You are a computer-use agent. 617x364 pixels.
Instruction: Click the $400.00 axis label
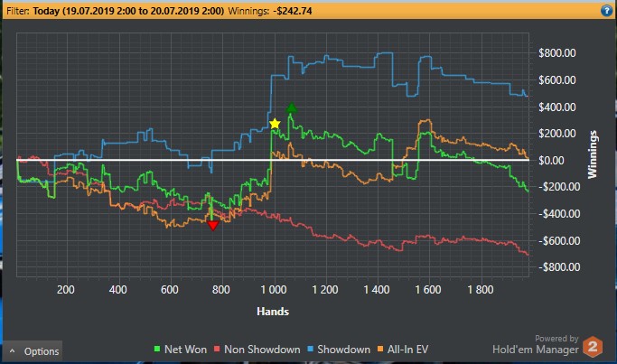click(556, 107)
